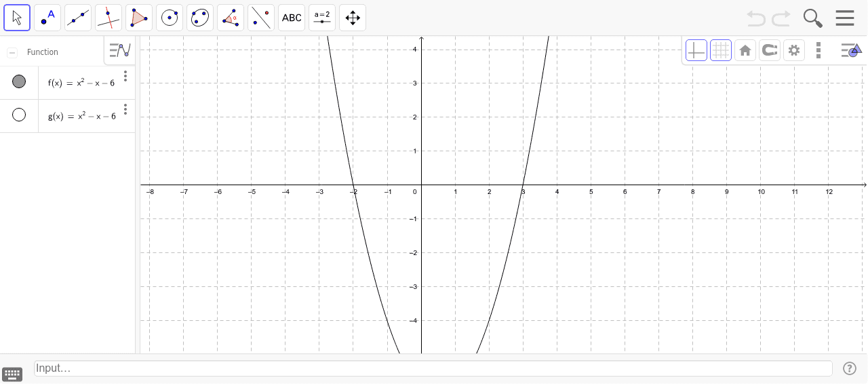This screenshot has width=868, height=384.
Task: Select the Point tool
Action: click(x=47, y=18)
